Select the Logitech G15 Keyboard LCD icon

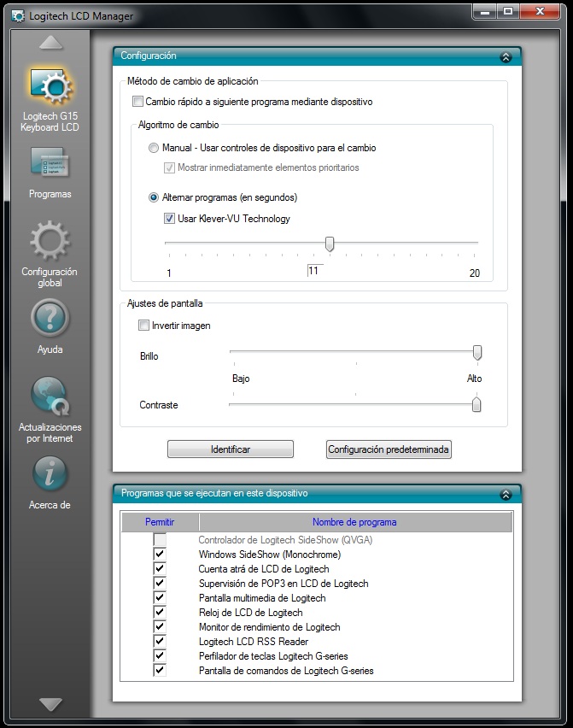pyautogui.click(x=50, y=88)
